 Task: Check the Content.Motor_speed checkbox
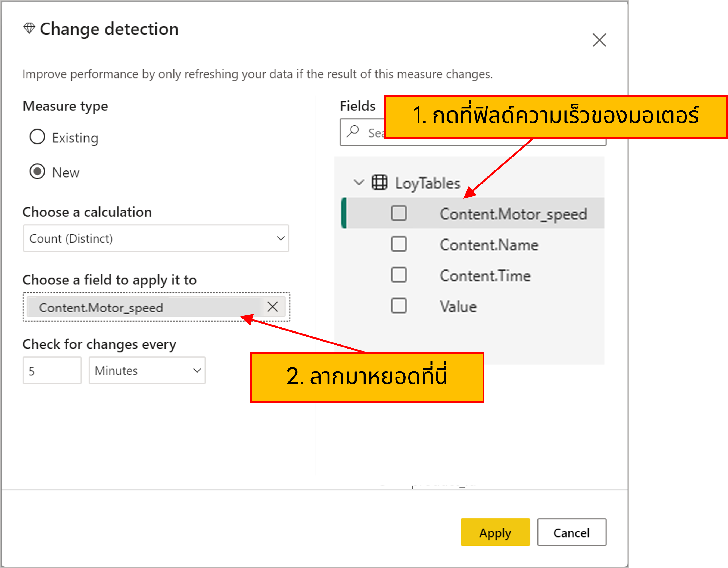399,213
